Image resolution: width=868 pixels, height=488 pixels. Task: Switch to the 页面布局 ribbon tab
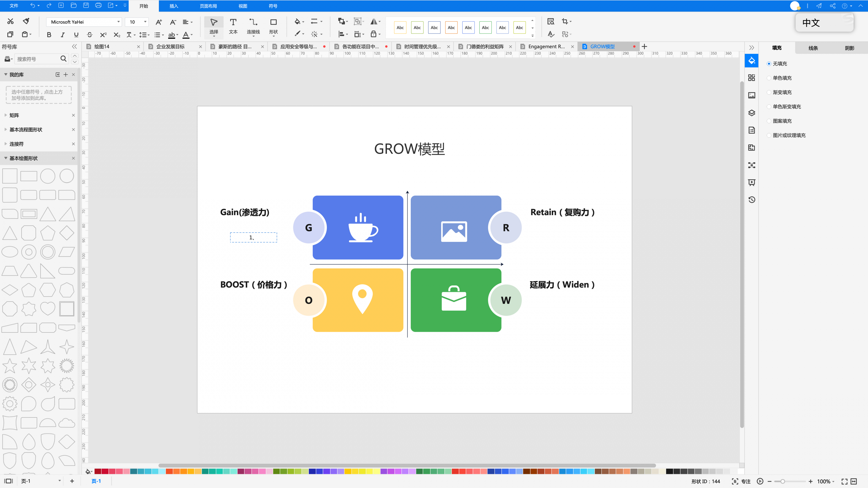(208, 6)
